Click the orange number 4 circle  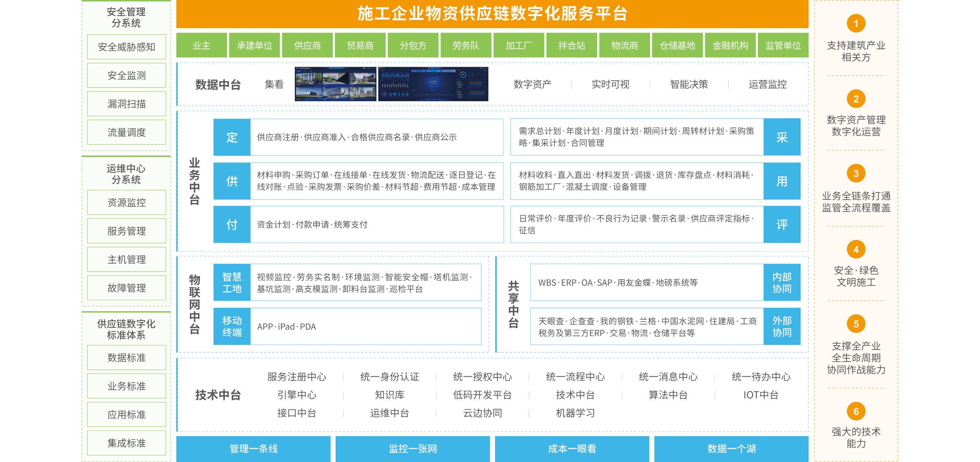pyautogui.click(x=856, y=249)
